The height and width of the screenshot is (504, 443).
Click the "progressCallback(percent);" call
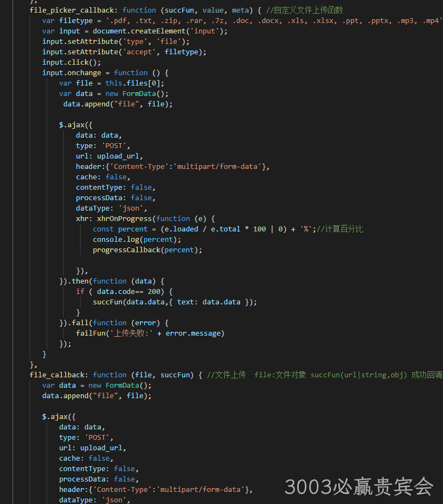147,250
